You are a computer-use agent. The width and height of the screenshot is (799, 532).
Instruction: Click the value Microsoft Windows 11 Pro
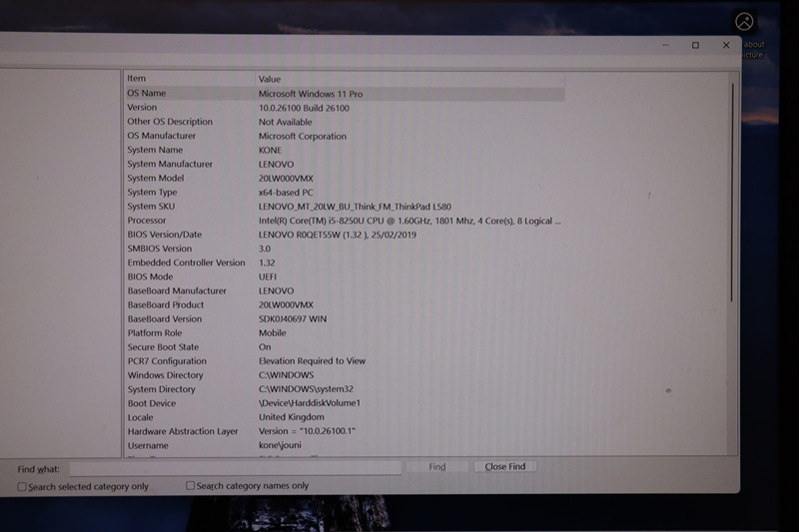311,94
